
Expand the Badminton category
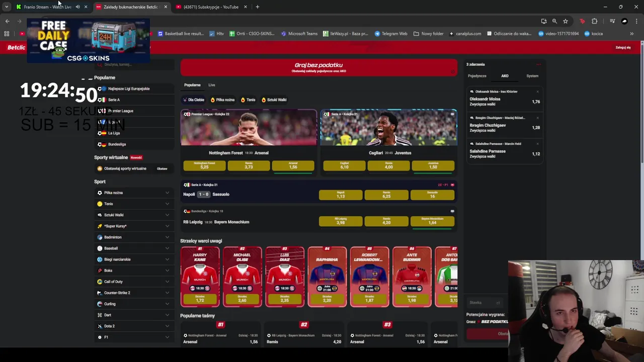click(x=167, y=237)
